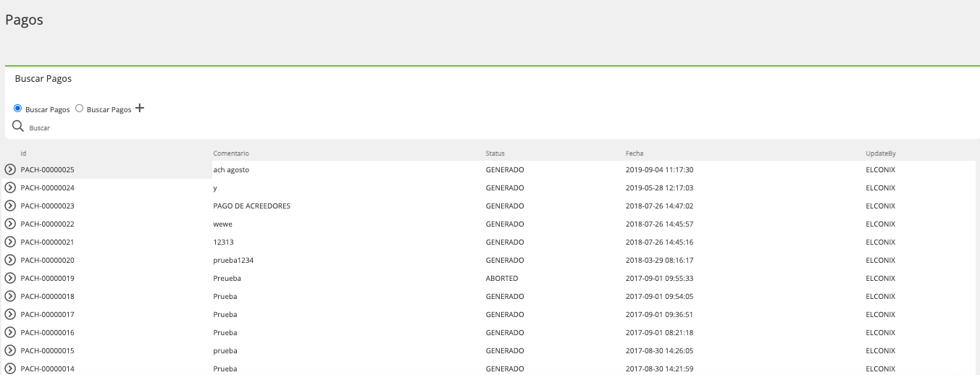Click the ABORTED status cell

click(502, 278)
